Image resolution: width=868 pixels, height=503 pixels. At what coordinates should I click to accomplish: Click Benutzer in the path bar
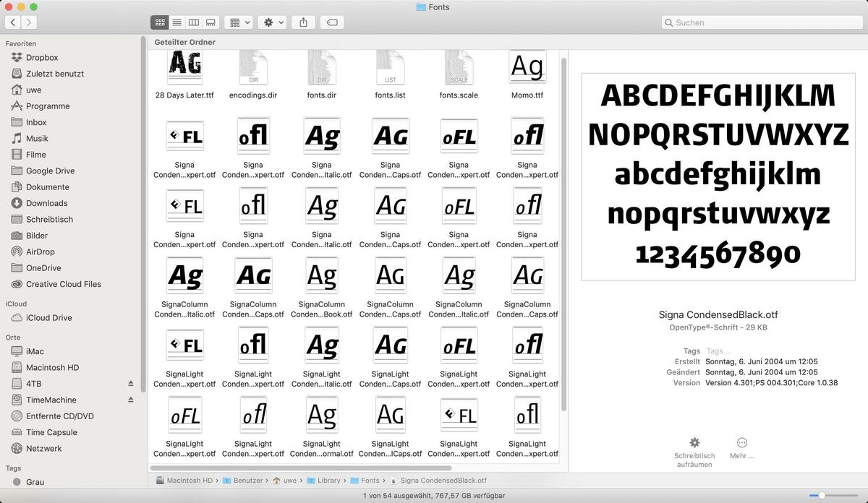point(244,480)
